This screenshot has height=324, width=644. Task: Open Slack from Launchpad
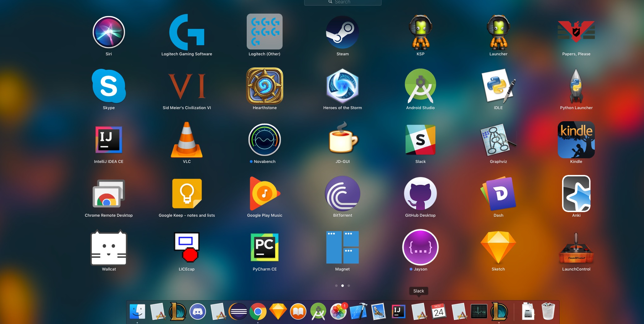420,140
